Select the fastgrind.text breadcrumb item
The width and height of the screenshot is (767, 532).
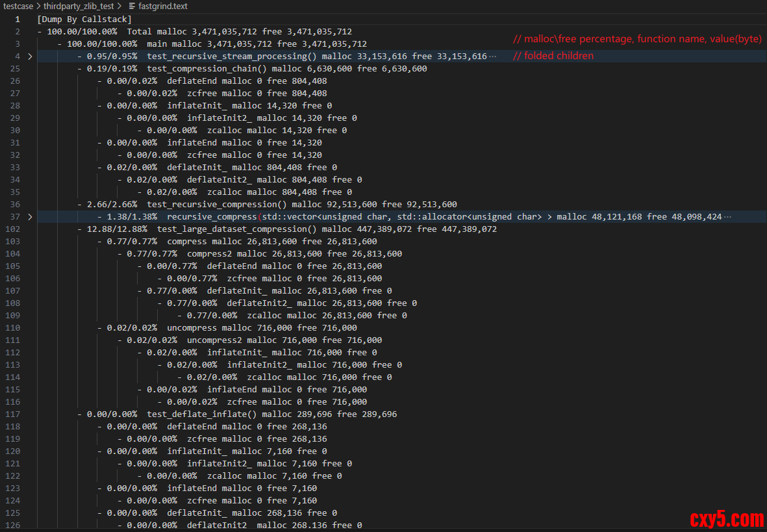164,6
